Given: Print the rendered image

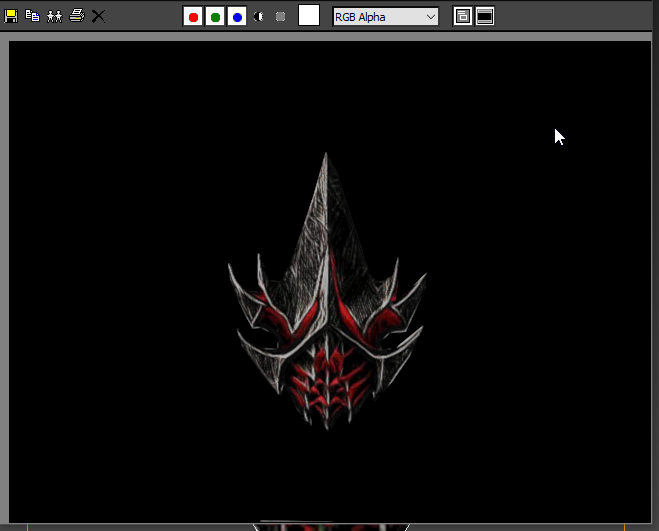Looking at the screenshot, I should click(76, 16).
